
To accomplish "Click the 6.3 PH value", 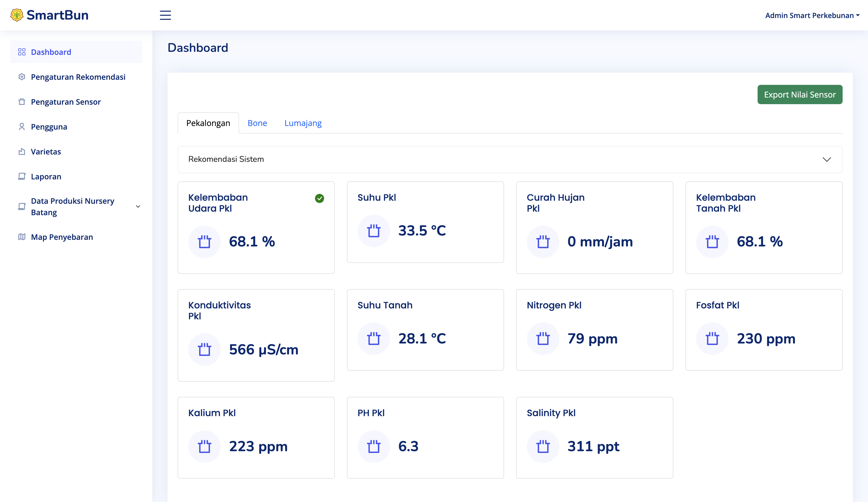I will [x=408, y=447].
